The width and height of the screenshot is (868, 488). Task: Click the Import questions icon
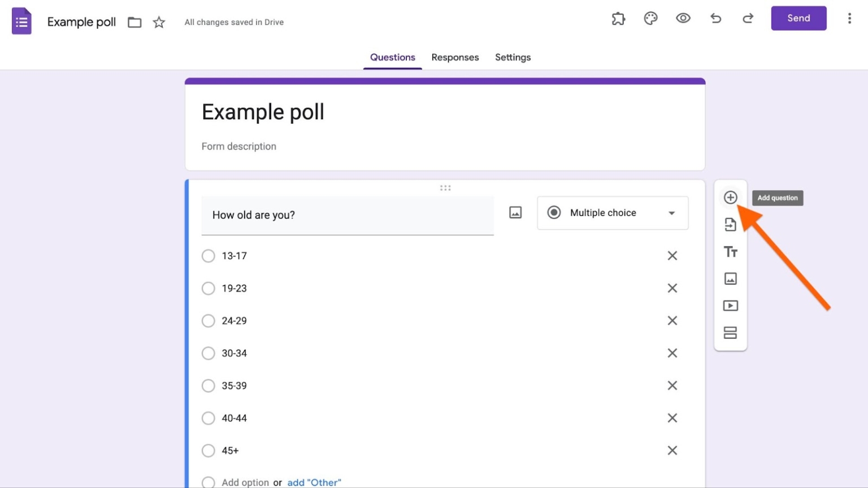[730, 225]
